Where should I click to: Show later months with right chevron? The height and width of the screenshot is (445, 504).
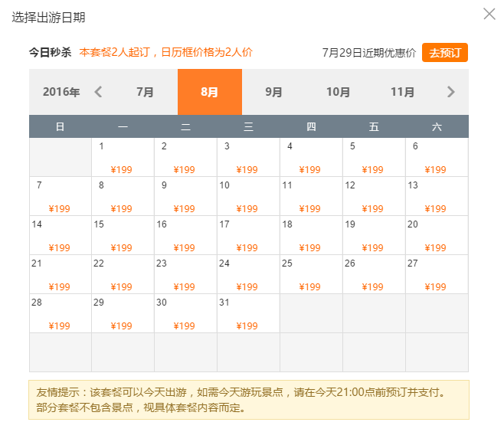coord(451,92)
